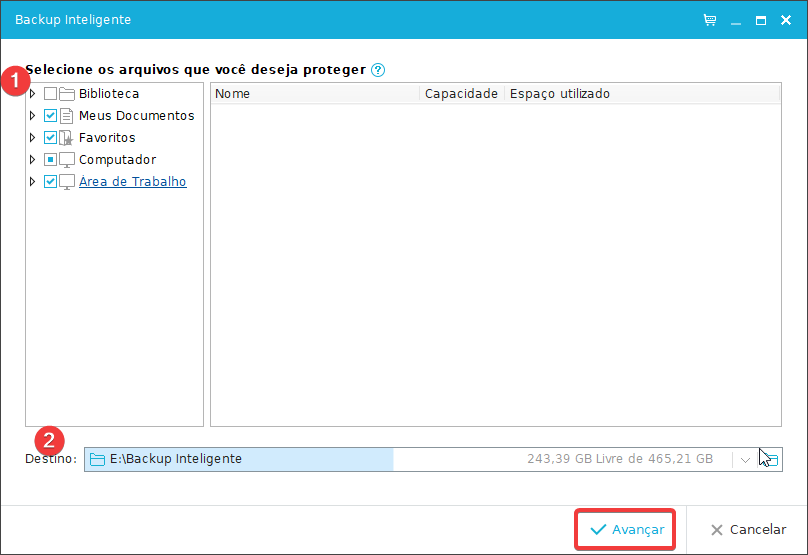Click the destination folder icon before E:\ path
This screenshot has width=808, height=555.
[x=98, y=459]
